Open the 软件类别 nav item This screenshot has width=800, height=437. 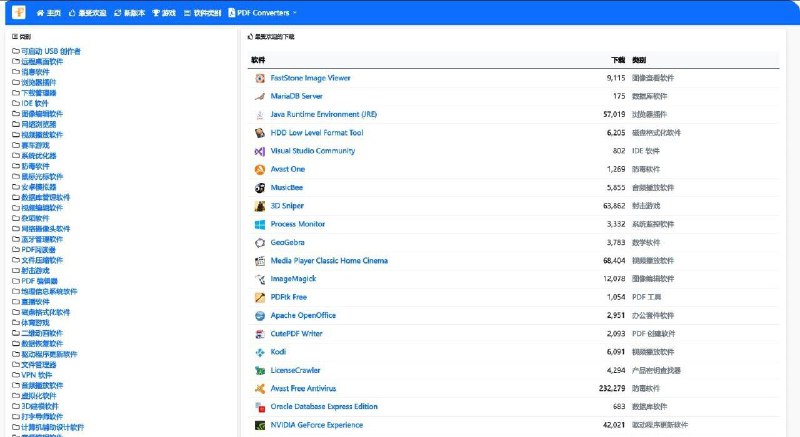204,13
